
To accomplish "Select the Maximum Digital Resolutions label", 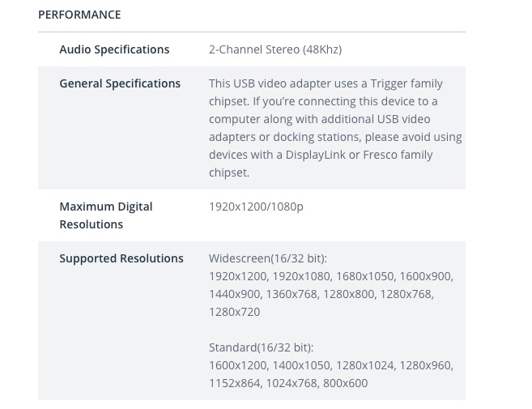I will [x=106, y=215].
